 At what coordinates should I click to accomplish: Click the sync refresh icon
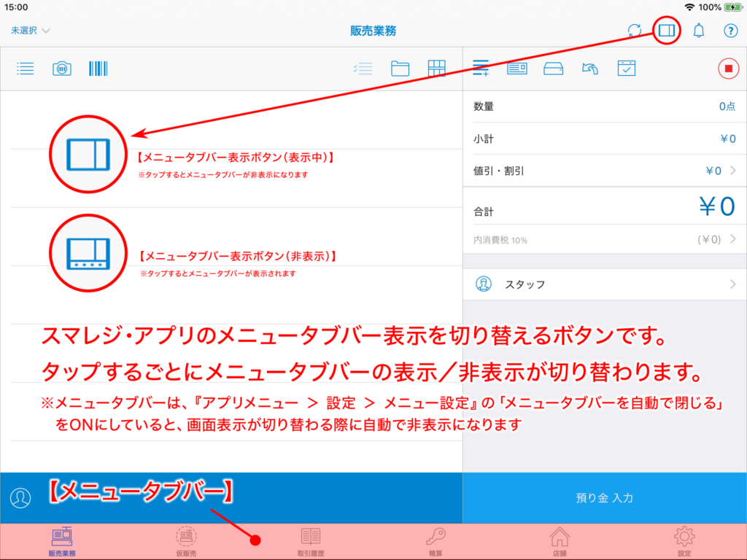click(635, 31)
